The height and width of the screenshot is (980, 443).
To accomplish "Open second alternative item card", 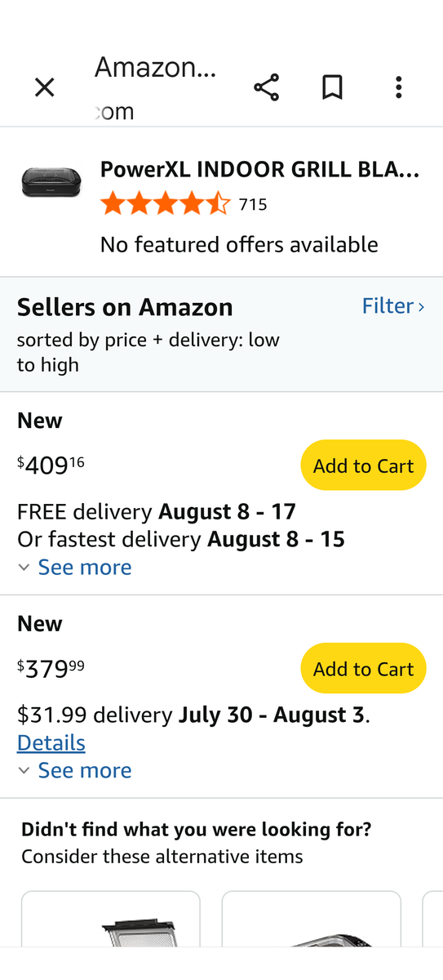I will click(x=312, y=919).
